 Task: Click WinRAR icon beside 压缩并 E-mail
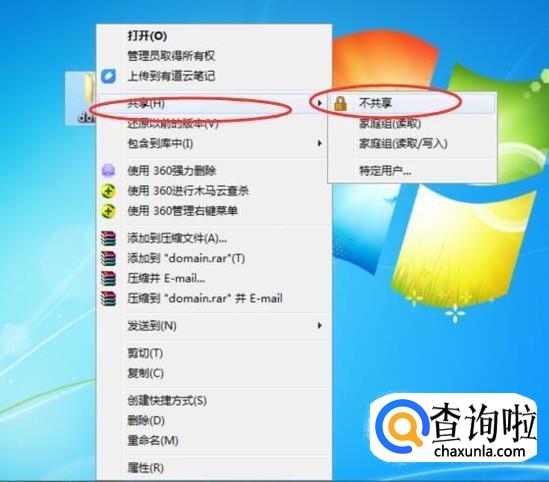click(109, 278)
